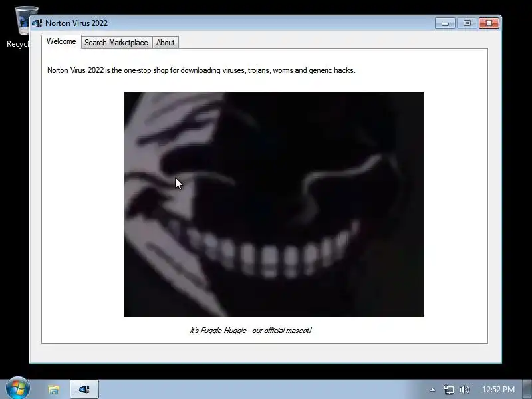Click the 12:52 PM taskbar clock
The height and width of the screenshot is (399, 532).
[x=498, y=390]
